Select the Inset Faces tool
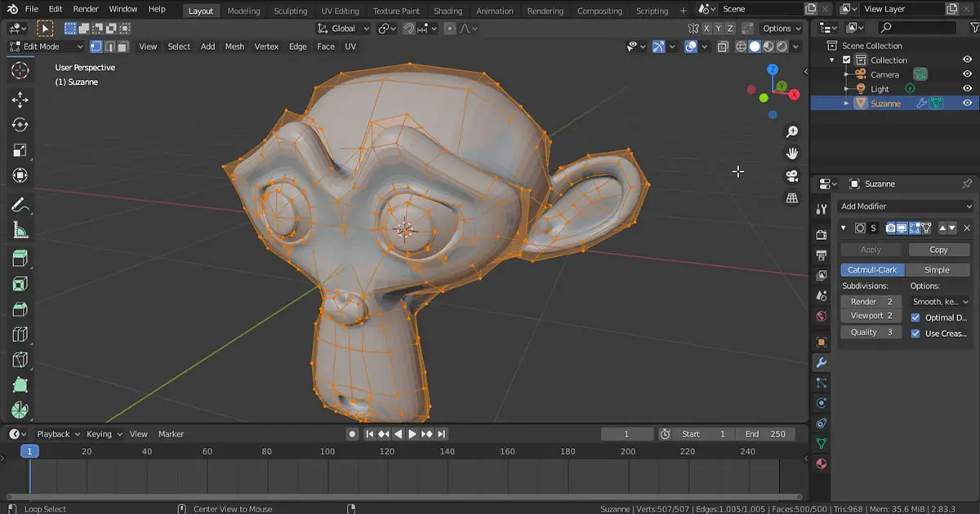 20,285
